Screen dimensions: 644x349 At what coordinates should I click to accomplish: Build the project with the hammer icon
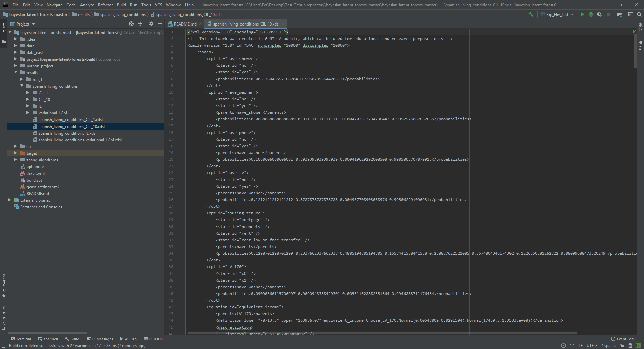tap(531, 14)
